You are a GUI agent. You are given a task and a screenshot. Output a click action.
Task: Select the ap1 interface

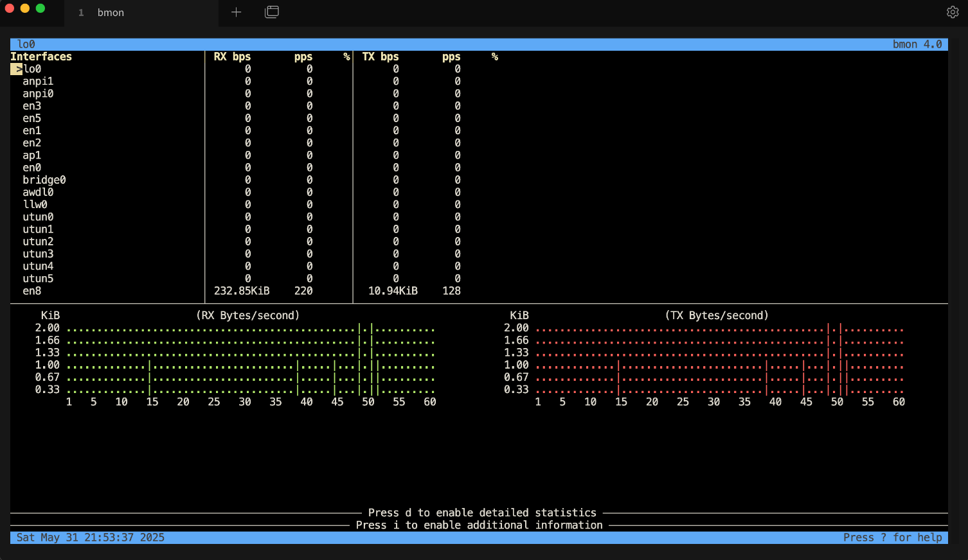(31, 155)
